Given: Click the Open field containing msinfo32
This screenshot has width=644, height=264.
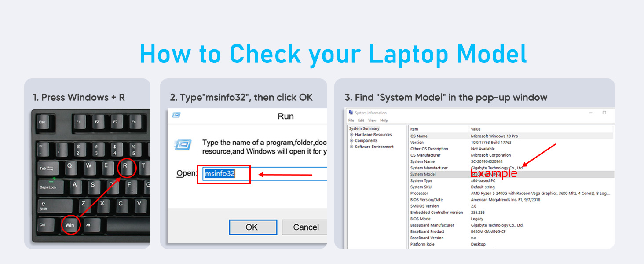Looking at the screenshot, I should (x=265, y=173).
